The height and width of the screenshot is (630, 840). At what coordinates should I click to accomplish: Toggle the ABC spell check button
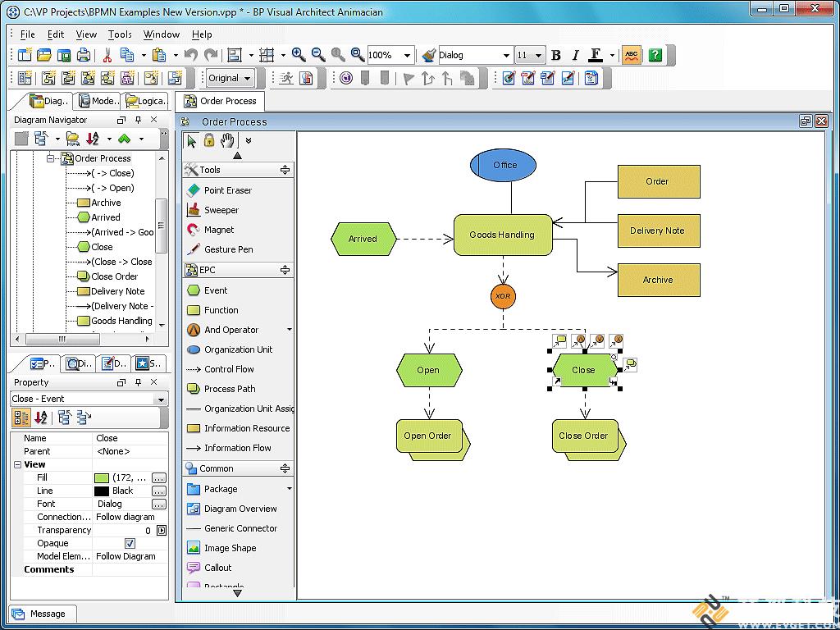pos(632,55)
